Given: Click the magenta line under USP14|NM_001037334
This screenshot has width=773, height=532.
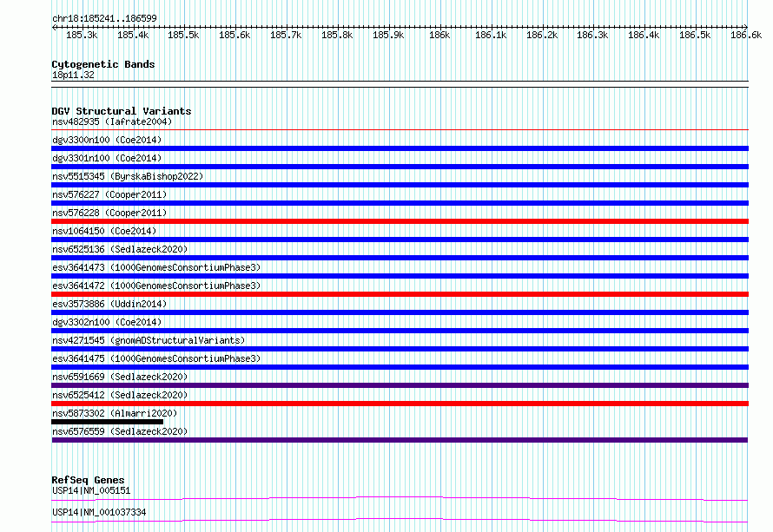Looking at the screenshot, I should 400,520.
